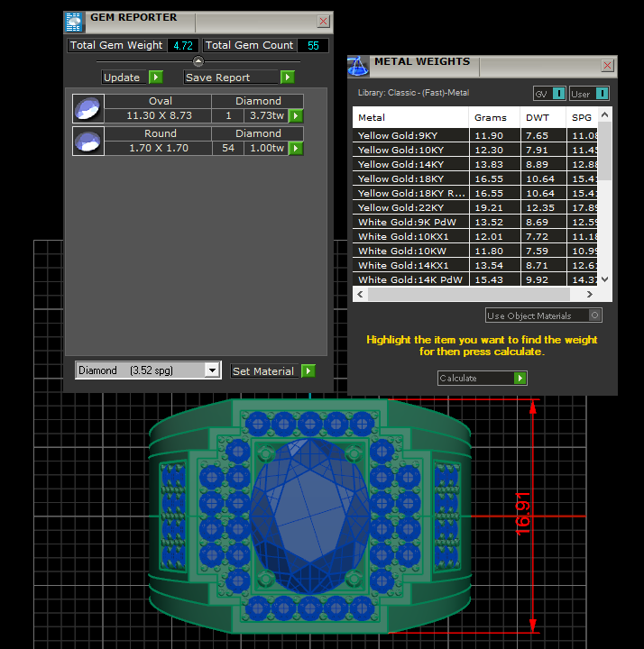The image size is (644, 649).
Task: Click the Set Material button
Action: click(272, 370)
